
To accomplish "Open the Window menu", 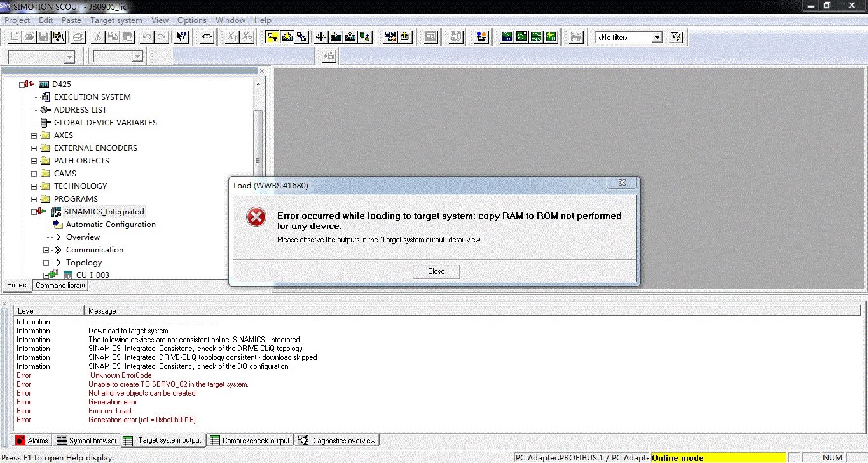I will click(x=230, y=20).
